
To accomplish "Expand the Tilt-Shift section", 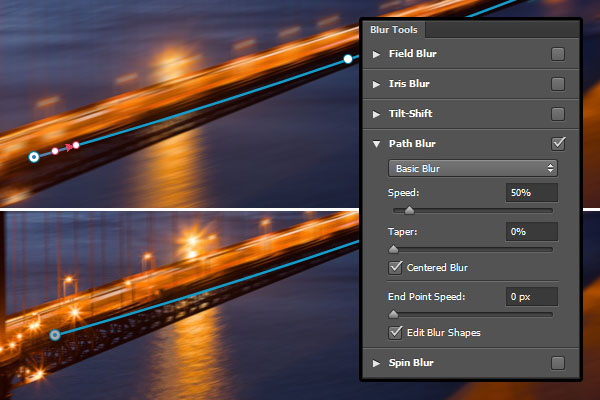I will click(x=377, y=114).
